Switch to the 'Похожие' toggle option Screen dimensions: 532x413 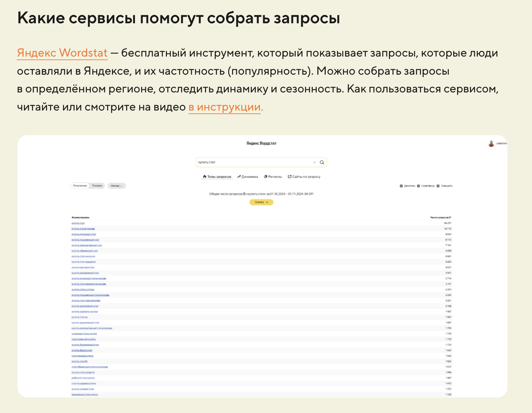pos(97,186)
